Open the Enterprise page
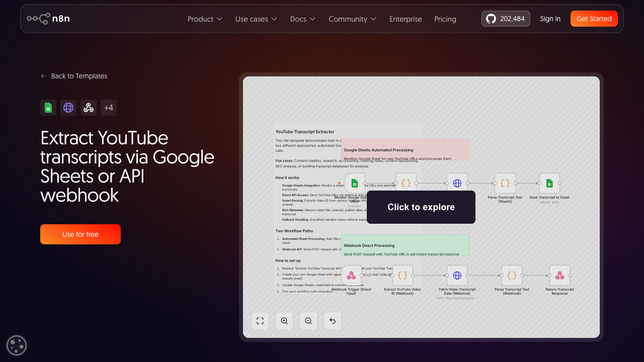 click(x=406, y=19)
